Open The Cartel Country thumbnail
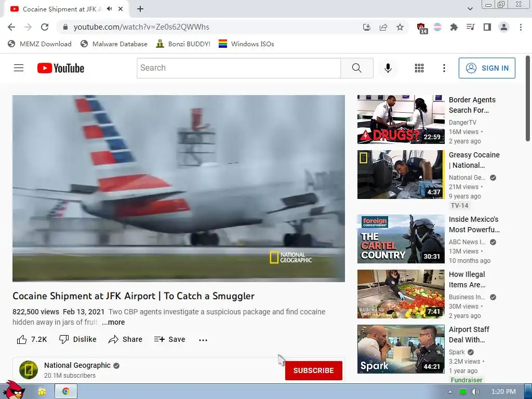532x399 pixels. (401, 239)
